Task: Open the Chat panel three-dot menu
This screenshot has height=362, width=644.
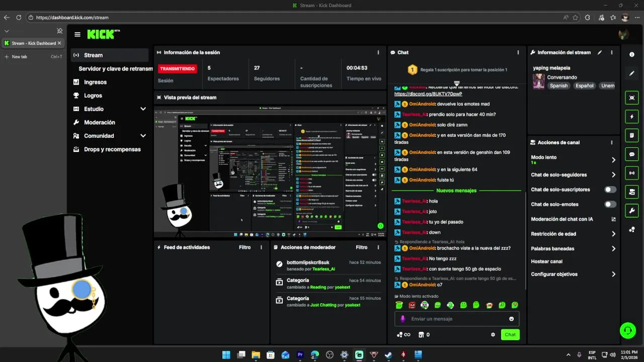Action: click(x=518, y=52)
